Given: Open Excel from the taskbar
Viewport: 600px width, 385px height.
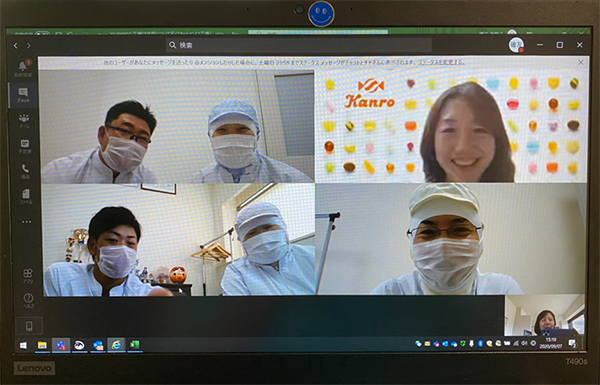Looking at the screenshot, I should point(134,345).
